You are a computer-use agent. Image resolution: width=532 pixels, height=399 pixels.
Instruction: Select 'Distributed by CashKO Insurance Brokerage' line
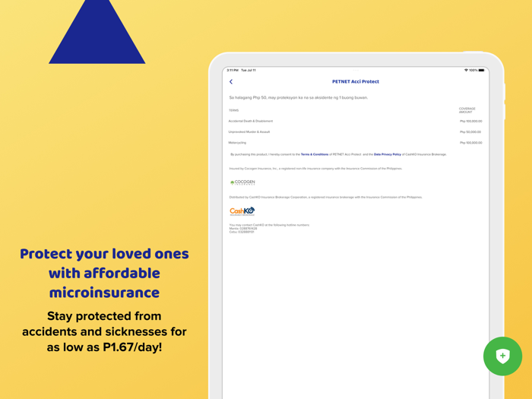click(326, 197)
